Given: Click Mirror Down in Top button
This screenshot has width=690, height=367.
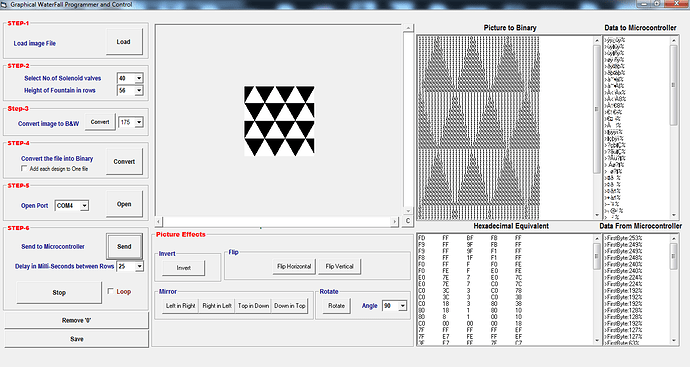Looking at the screenshot, I should coord(290,306).
